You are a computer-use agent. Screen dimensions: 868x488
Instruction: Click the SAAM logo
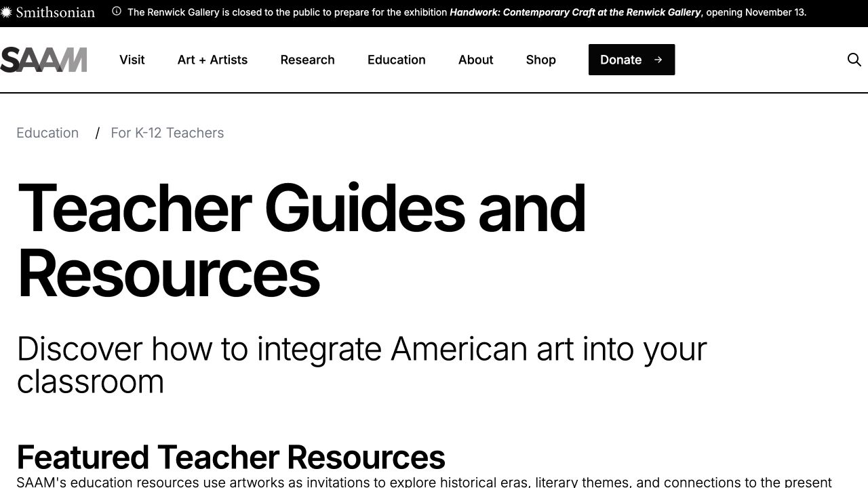coord(43,60)
